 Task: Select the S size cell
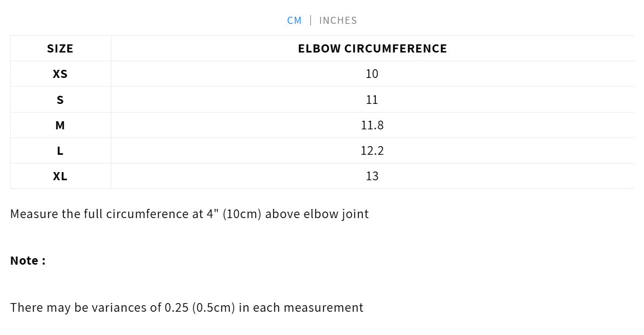click(60, 100)
